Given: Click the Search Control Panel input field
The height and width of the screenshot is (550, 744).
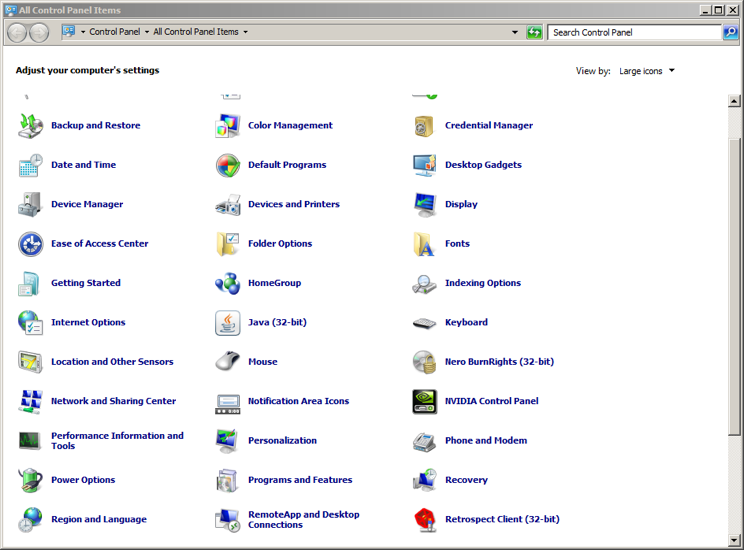Looking at the screenshot, I should click(x=635, y=32).
